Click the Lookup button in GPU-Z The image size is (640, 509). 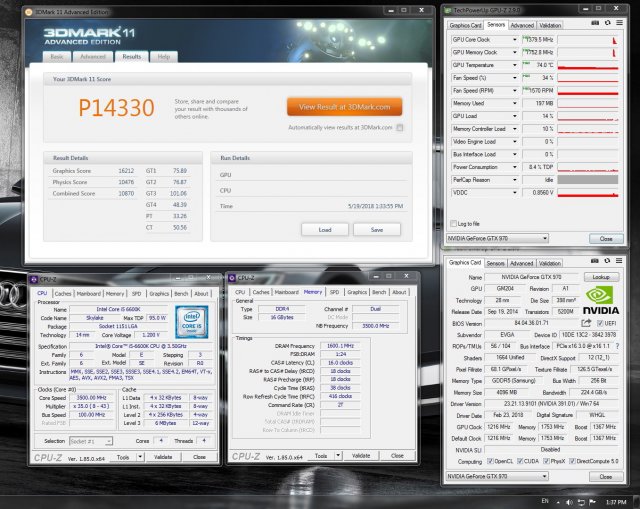pos(600,276)
